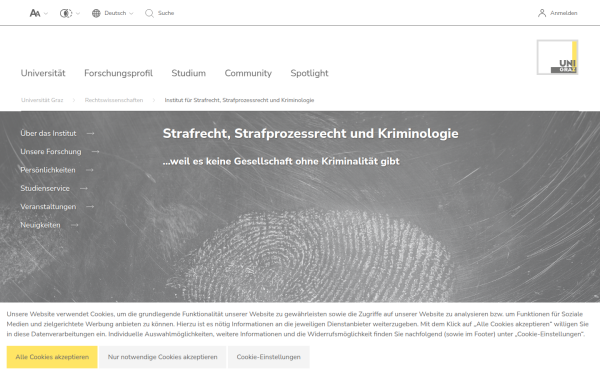This screenshot has width=600, height=375.
Task: Open Veranstaltungen sidebar link
Action: 48,207
